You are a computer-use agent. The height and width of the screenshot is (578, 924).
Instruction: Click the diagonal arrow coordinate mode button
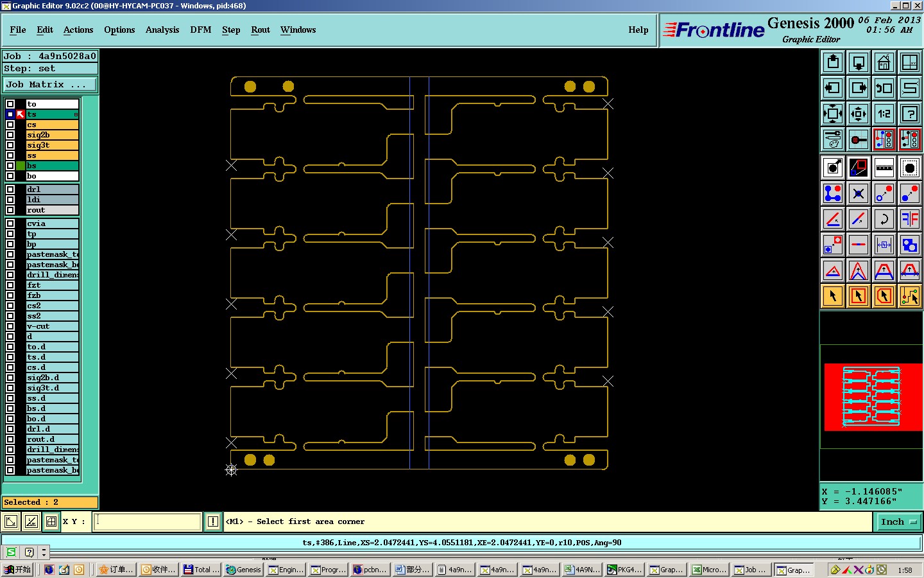tap(11, 521)
